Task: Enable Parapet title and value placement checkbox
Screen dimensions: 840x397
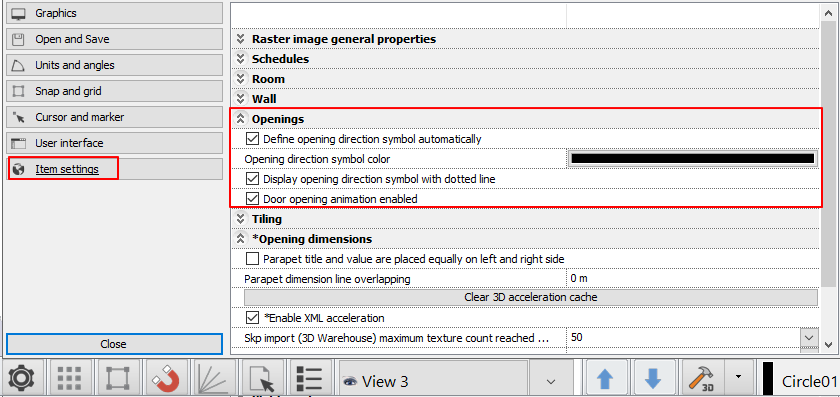Action: click(252, 259)
